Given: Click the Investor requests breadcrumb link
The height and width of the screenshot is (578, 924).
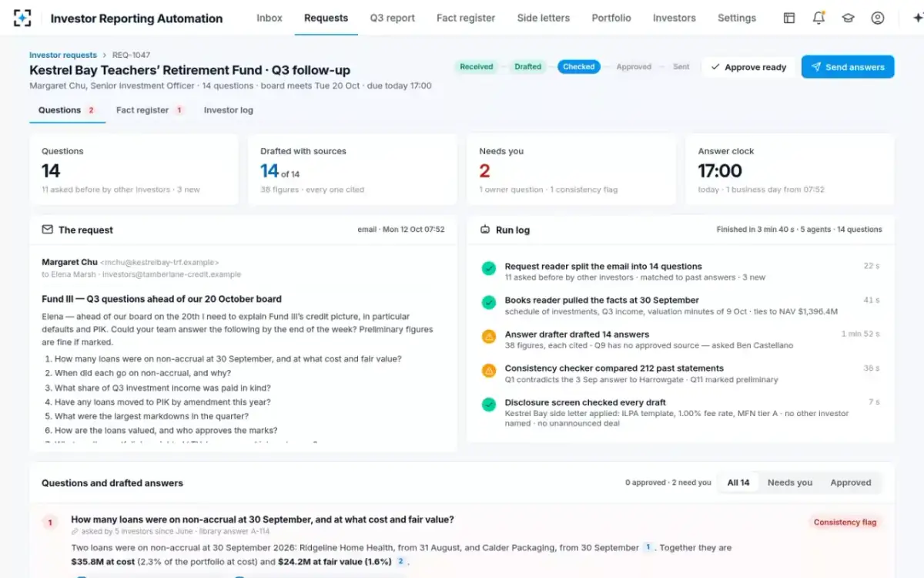Looking at the screenshot, I should click(x=63, y=55).
